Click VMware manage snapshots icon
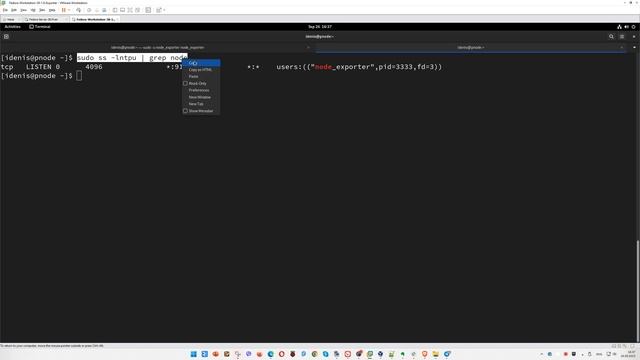The height and width of the screenshot is (360, 640). (x=104, y=10)
